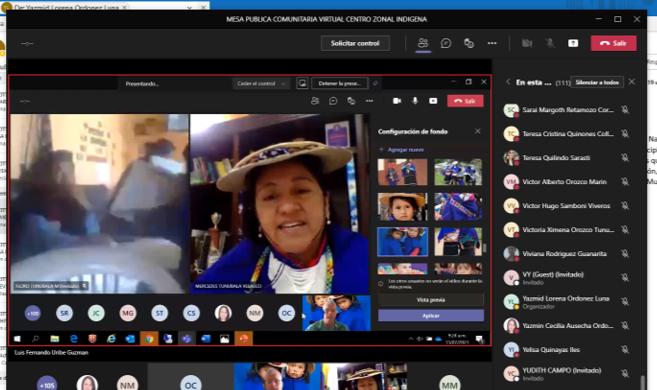The image size is (657, 390).
Task: Click Silenciar a todos button
Action: point(597,83)
